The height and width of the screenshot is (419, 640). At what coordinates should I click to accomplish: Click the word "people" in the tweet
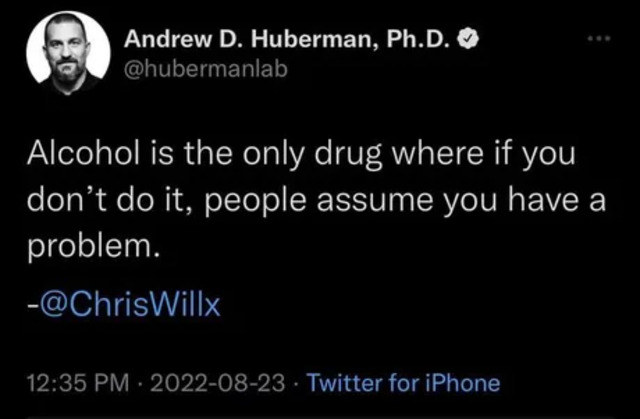(x=255, y=202)
